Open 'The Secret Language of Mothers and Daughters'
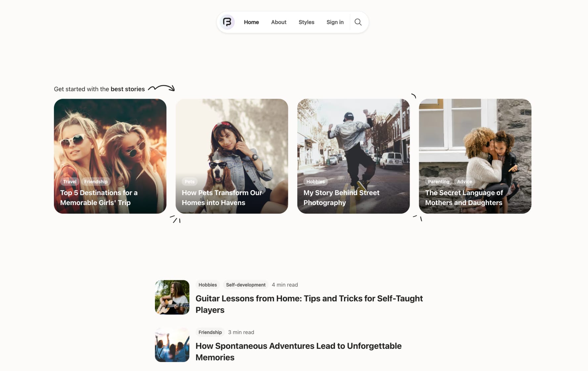 [464, 197]
